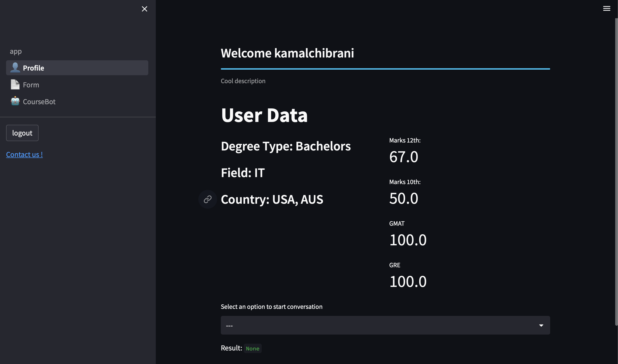Click the vertical scrollbar on right edge

click(x=616, y=172)
